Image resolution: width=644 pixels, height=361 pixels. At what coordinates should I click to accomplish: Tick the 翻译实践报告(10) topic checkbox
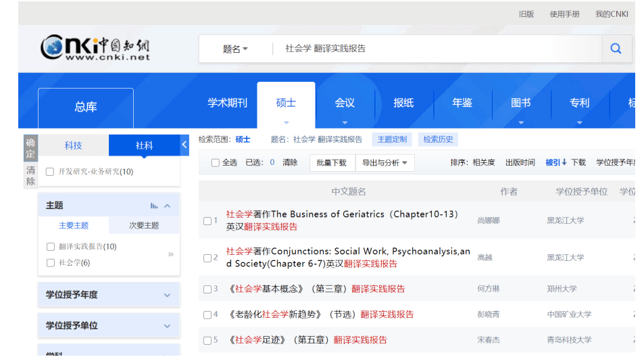tap(51, 247)
